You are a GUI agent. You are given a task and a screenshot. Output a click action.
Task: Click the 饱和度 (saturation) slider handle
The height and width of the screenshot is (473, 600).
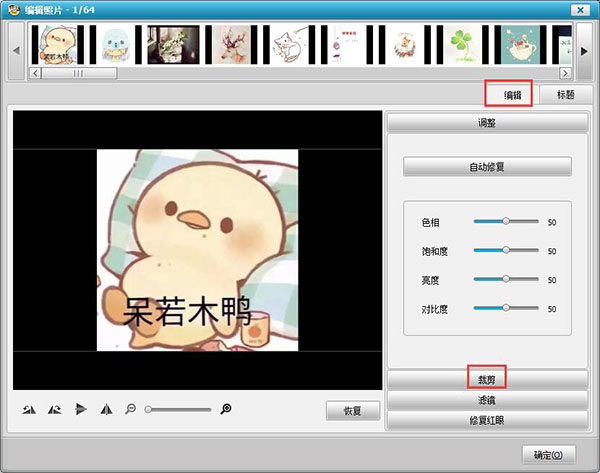coord(506,250)
